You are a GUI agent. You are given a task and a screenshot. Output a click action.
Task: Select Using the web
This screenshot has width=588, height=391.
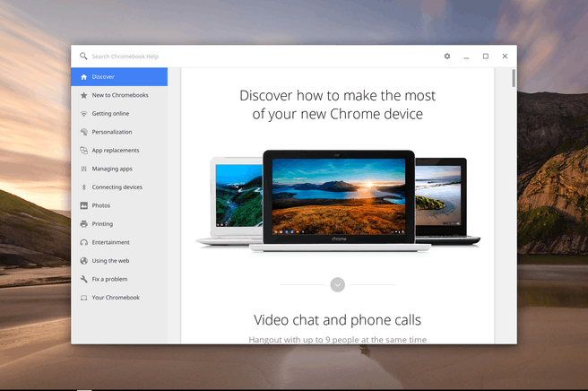click(x=119, y=261)
